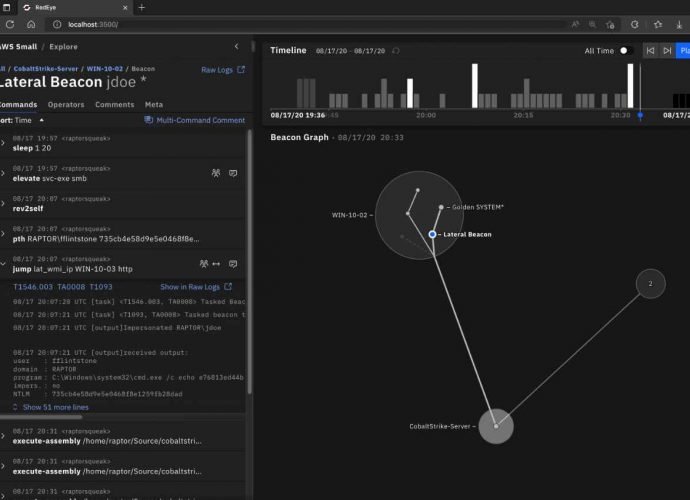The height and width of the screenshot is (500, 690).
Task: Open a new browser tab
Action: point(142,7)
